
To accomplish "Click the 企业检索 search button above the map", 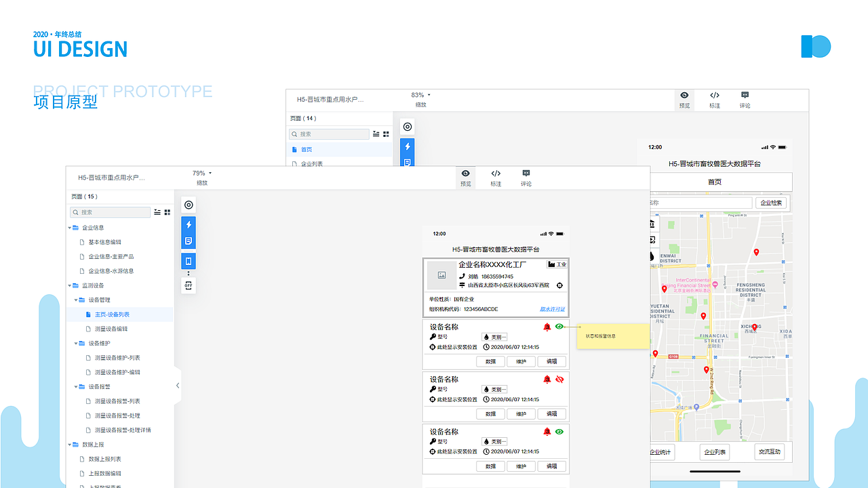I will pyautogui.click(x=772, y=203).
